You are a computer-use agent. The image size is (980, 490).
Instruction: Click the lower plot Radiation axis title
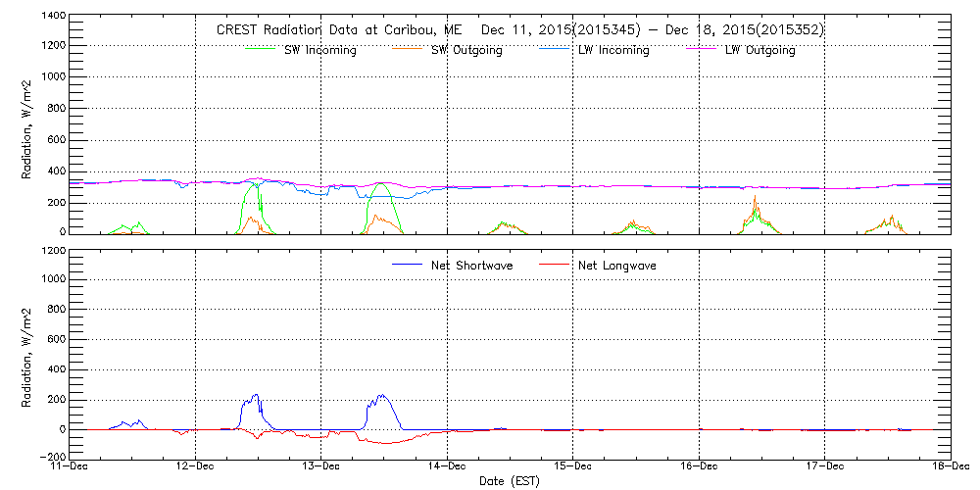(27, 355)
